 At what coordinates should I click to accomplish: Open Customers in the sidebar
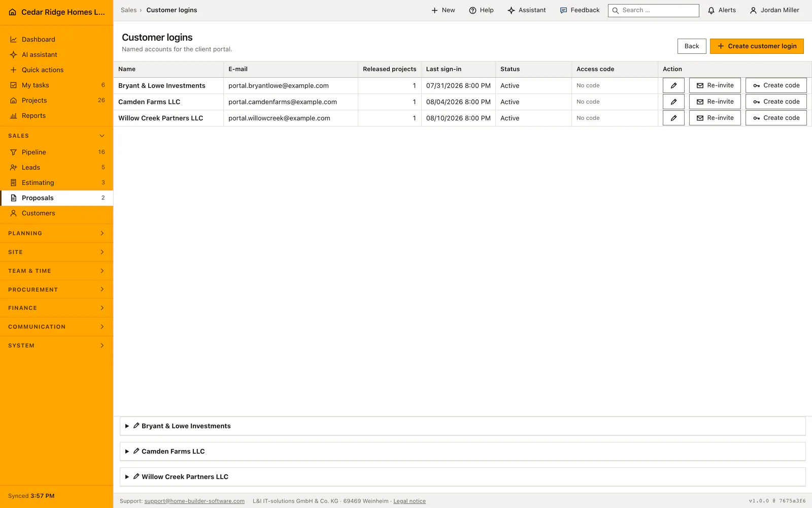56,213
